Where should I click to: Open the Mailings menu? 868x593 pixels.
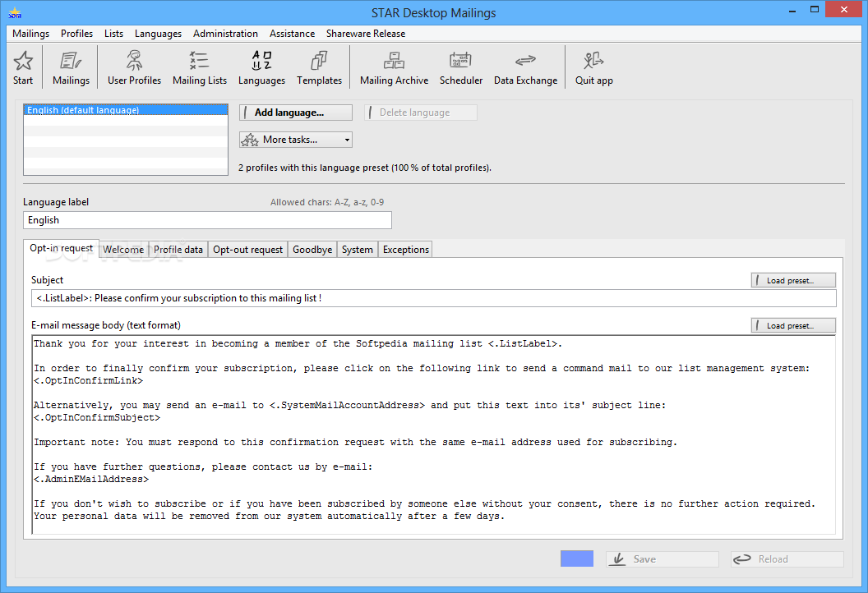pos(31,34)
